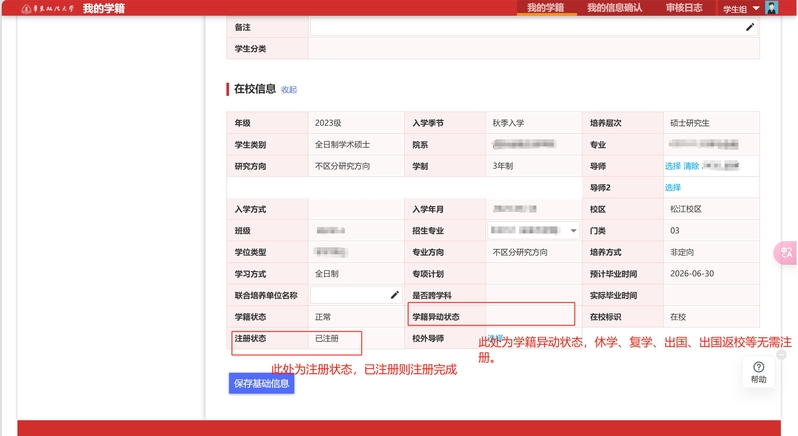Expand the 招生专业 combo box

pos(573,231)
